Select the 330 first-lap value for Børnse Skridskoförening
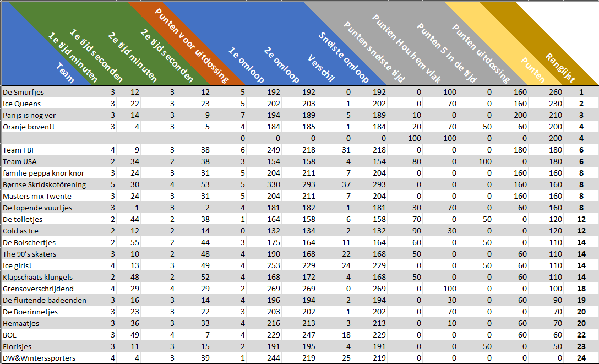The image size is (599, 364). pos(274,184)
